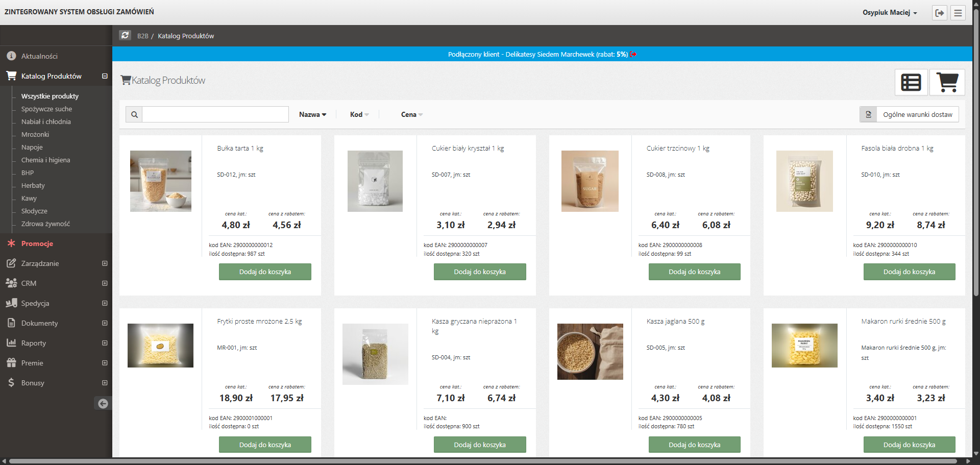980x465 pixels.
Task: Add Bułka tarta 1 kg to the cart
Action: click(264, 272)
